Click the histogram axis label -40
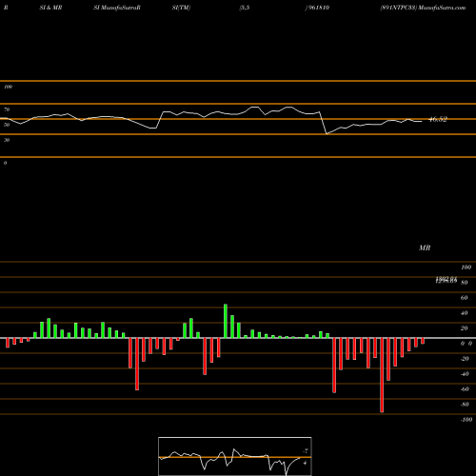The height and width of the screenshot is (476, 476). tap(465, 374)
